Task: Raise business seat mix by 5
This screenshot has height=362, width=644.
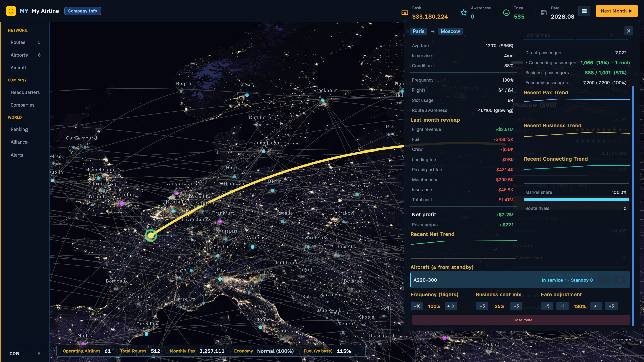Action: (x=516, y=306)
